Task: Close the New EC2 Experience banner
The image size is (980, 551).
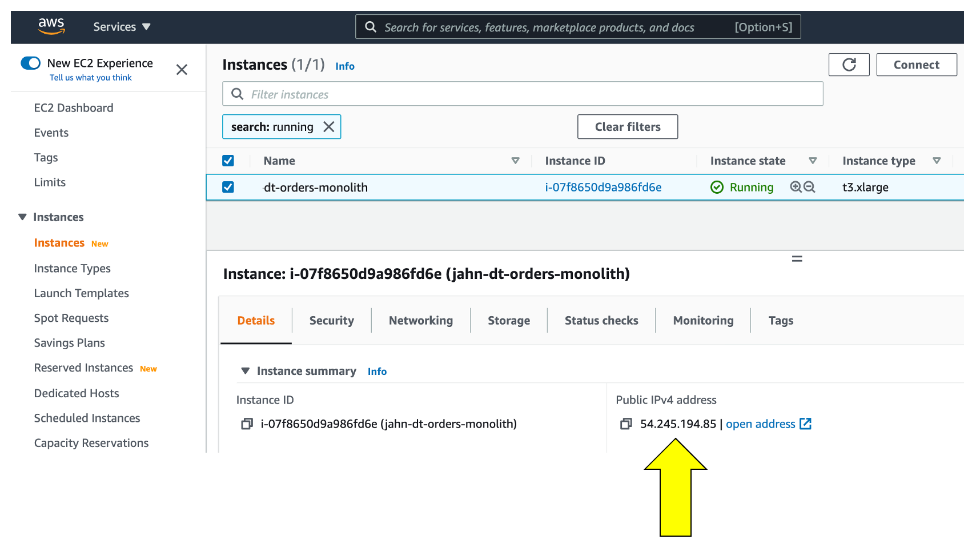Action: pyautogui.click(x=182, y=70)
